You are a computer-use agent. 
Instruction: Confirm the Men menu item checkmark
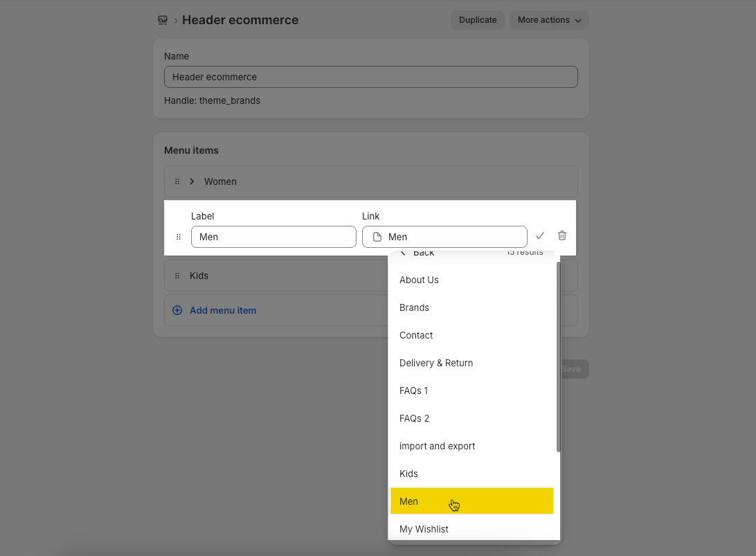pos(539,236)
